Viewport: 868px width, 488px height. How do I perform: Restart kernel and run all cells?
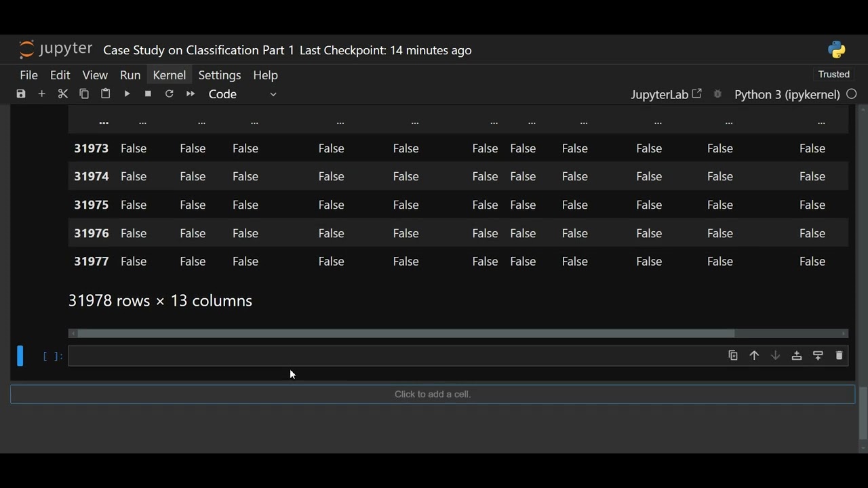tap(191, 94)
